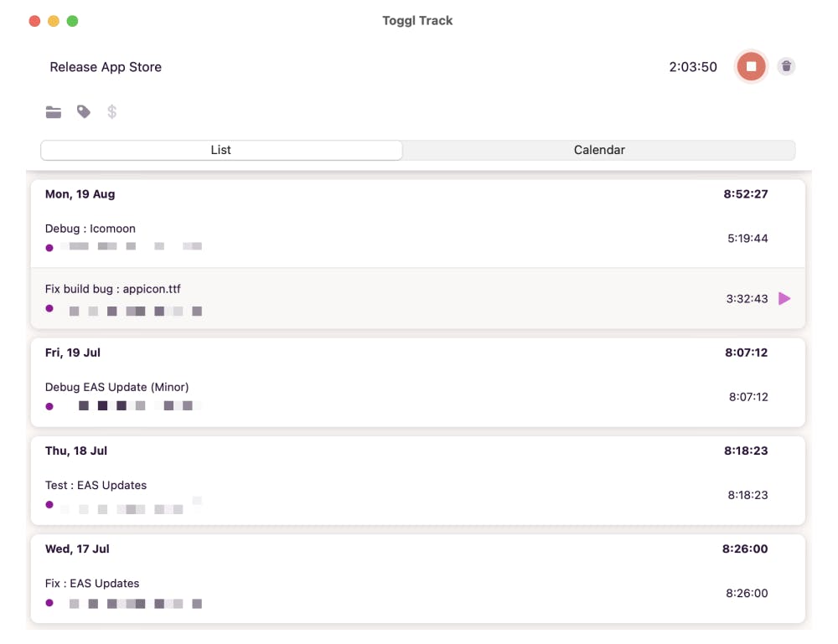Click the Fri, 19 Jul day header
The width and height of the screenshot is (838, 644).
pos(73,353)
